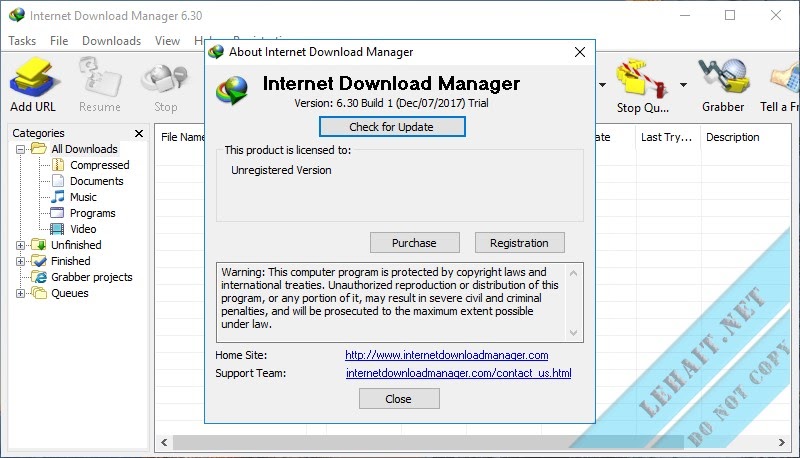This screenshot has height=458, width=800.
Task: Click the warning text scroll down arrow
Action: tap(573, 333)
